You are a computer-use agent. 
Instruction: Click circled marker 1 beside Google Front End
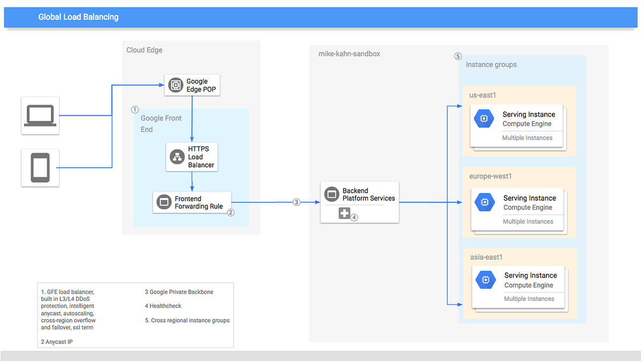click(135, 110)
